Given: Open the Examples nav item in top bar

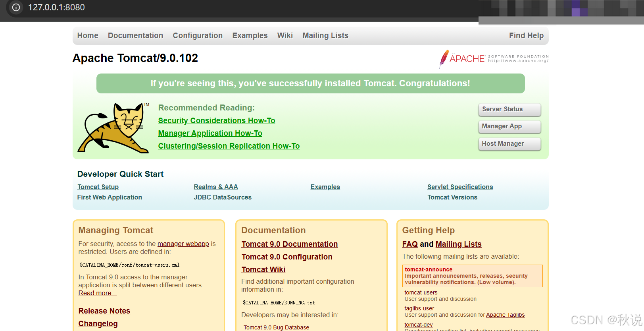Looking at the screenshot, I should pos(250,35).
